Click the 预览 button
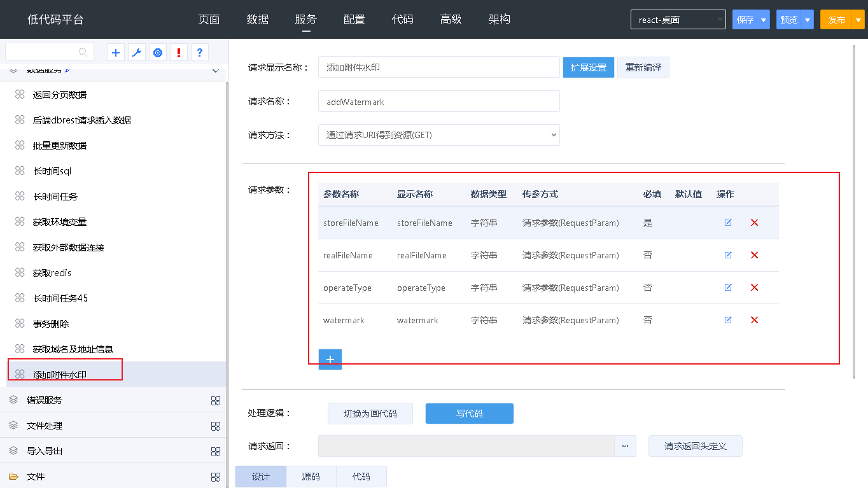 tap(789, 20)
